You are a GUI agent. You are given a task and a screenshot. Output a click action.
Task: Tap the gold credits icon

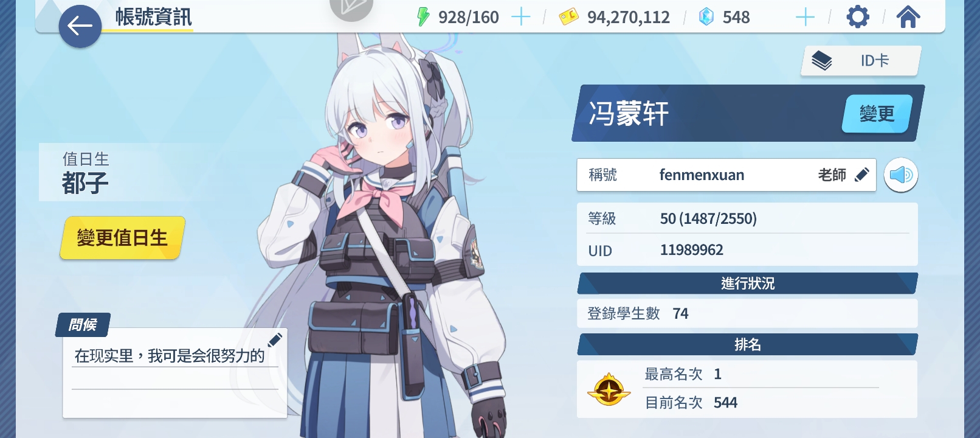[x=568, y=17]
